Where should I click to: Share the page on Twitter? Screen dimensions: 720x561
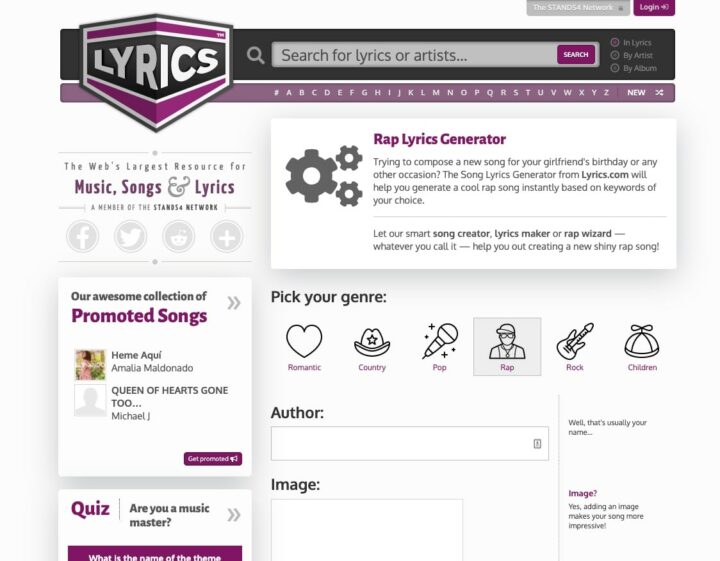point(130,236)
